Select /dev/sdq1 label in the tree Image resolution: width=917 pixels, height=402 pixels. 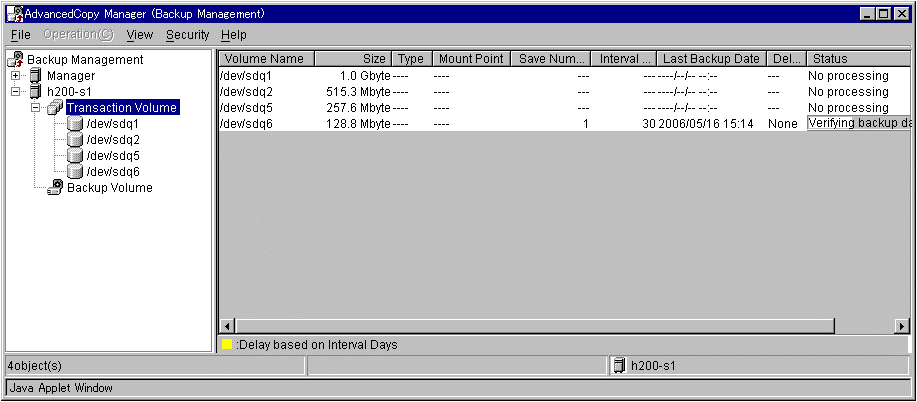click(x=112, y=123)
